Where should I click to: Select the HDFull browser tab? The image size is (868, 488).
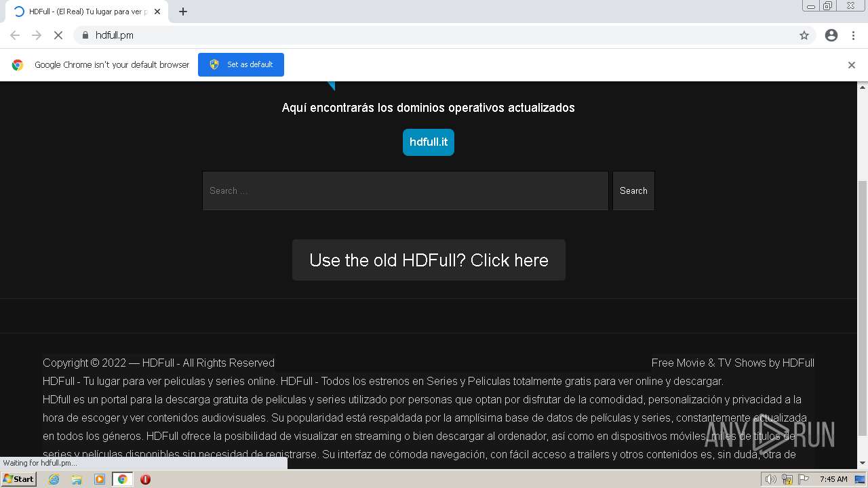87,12
